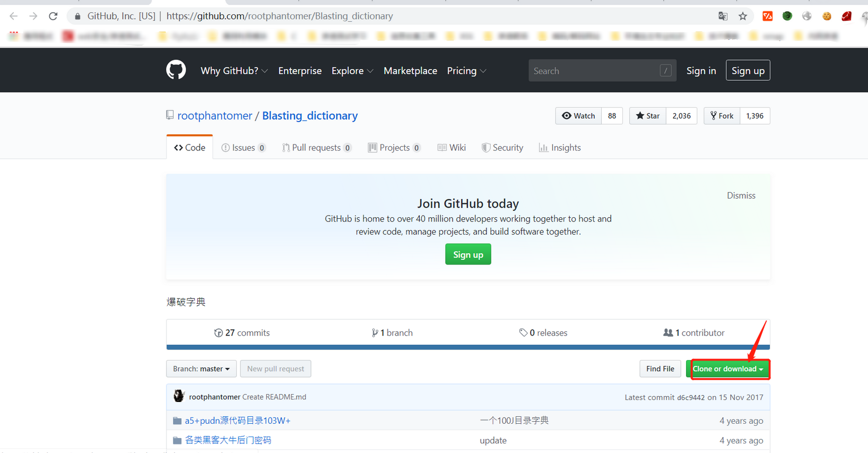The height and width of the screenshot is (453, 868).
Task: Click the Star button
Action: pos(647,116)
